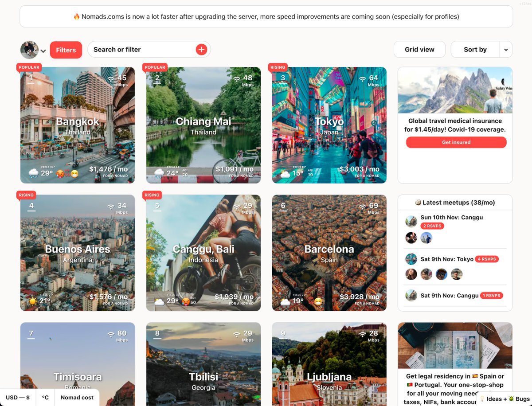Open the Bangkok city card
This screenshot has width=532, height=406.
[x=78, y=125]
